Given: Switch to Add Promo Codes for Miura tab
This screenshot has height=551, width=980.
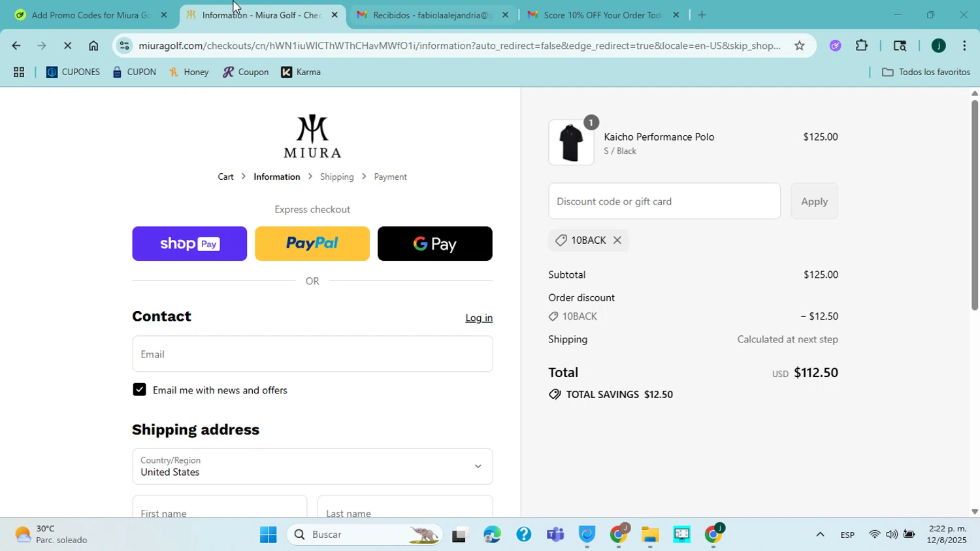Looking at the screenshot, I should click(x=91, y=14).
